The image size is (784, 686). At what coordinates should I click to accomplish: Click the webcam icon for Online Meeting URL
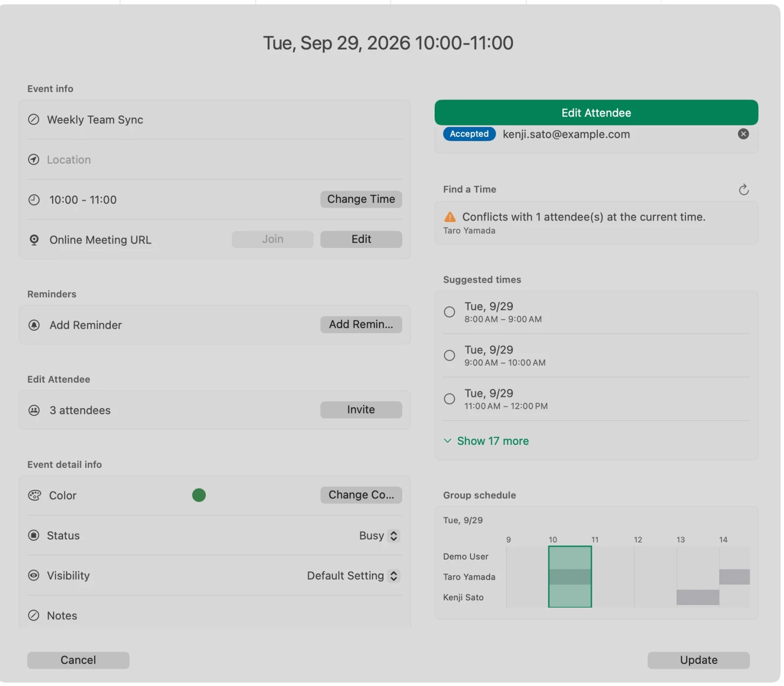34,240
